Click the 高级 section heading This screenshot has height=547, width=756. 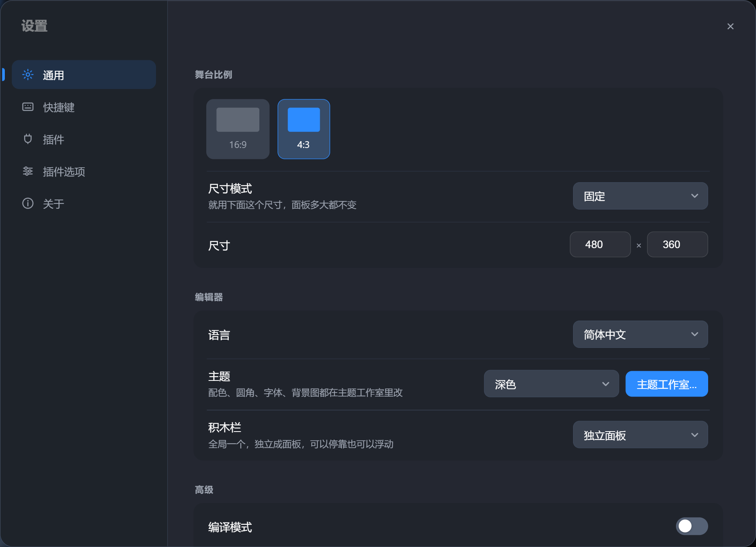click(x=204, y=490)
